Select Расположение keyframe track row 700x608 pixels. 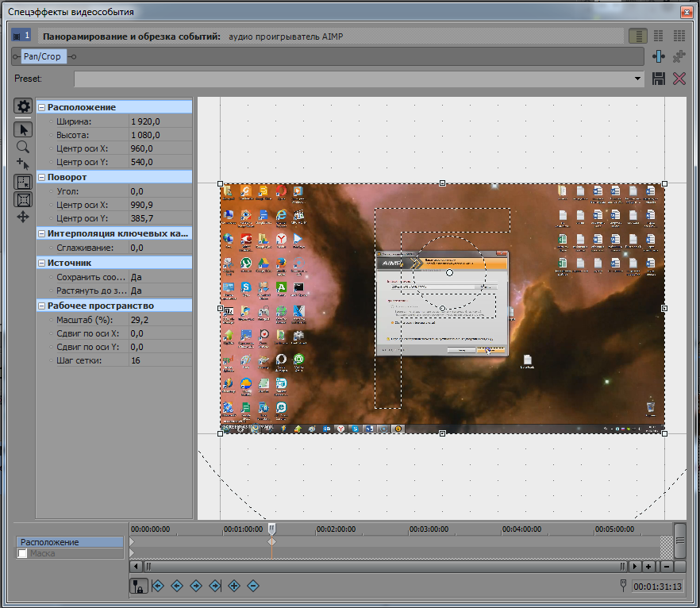click(70, 542)
